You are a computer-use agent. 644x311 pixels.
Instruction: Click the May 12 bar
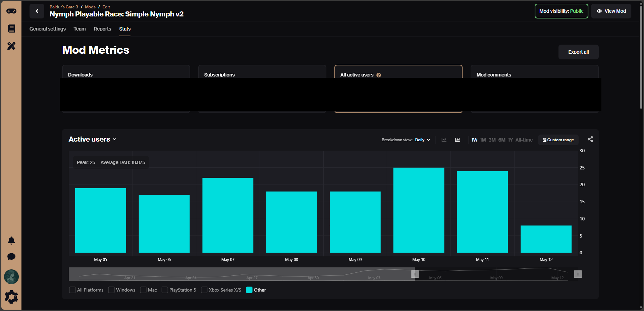[x=546, y=239]
